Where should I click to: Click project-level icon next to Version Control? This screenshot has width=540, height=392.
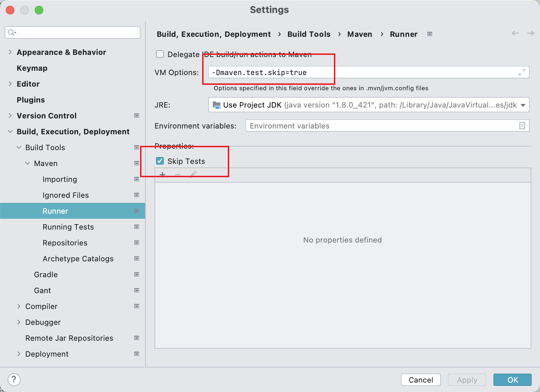tap(136, 116)
